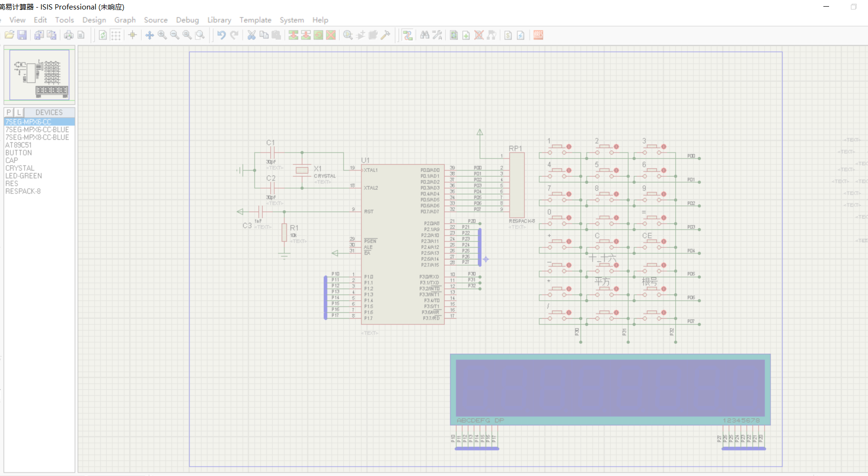Screen dimensions: 868x476
Task: Select BUTTON in devices list
Action: coord(39,152)
